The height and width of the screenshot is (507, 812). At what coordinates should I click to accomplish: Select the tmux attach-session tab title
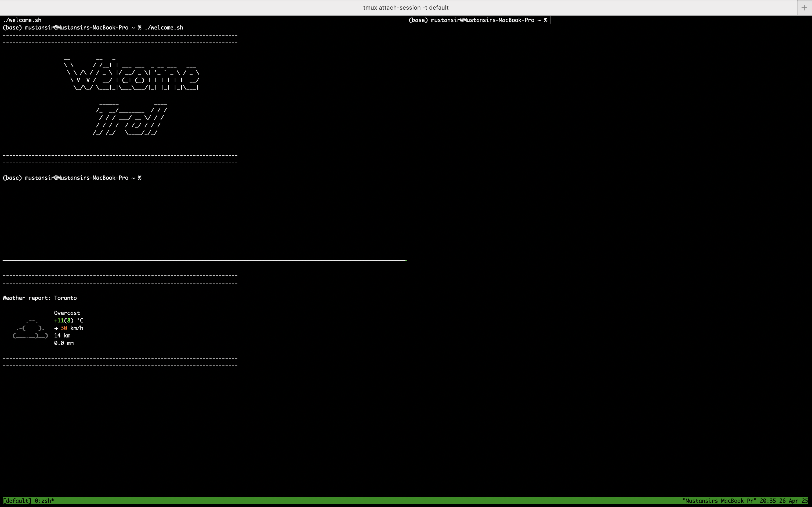pyautogui.click(x=406, y=8)
